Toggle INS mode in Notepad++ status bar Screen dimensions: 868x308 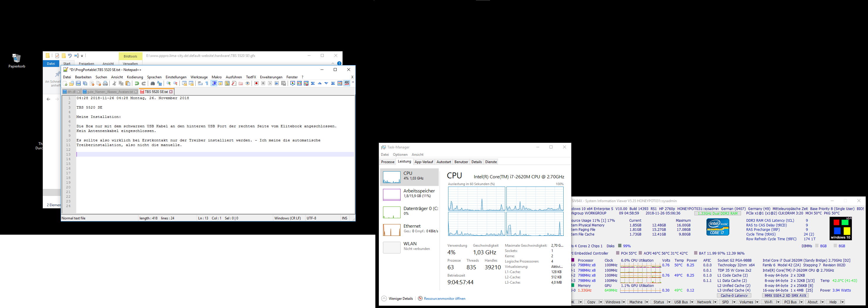[344, 218]
